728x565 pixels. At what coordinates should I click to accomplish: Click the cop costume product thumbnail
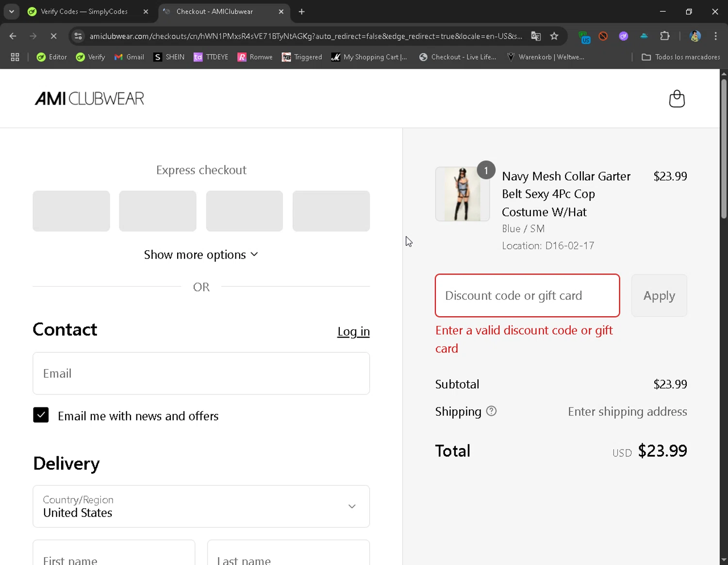[x=463, y=194]
